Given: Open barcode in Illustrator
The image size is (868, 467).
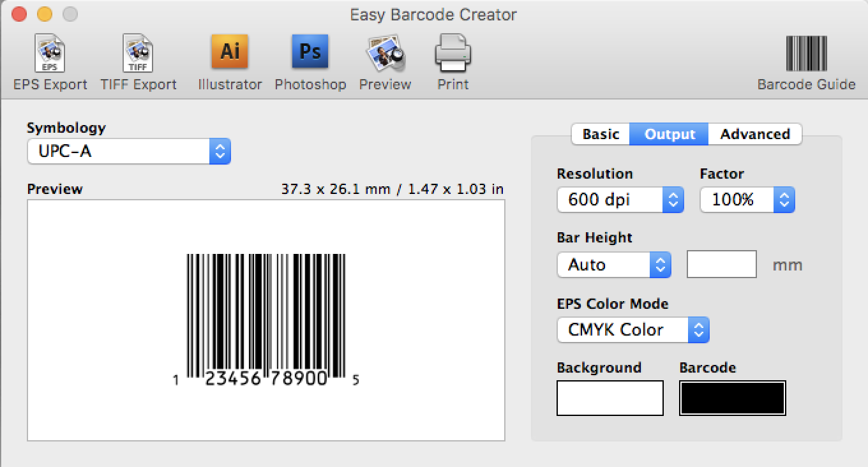Looking at the screenshot, I should 229,52.
